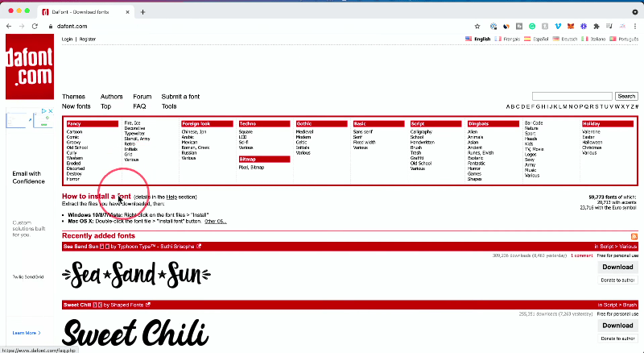Image resolution: width=644 pixels, height=353 pixels.
Task: Open the Calligraphy font category
Action: click(421, 132)
